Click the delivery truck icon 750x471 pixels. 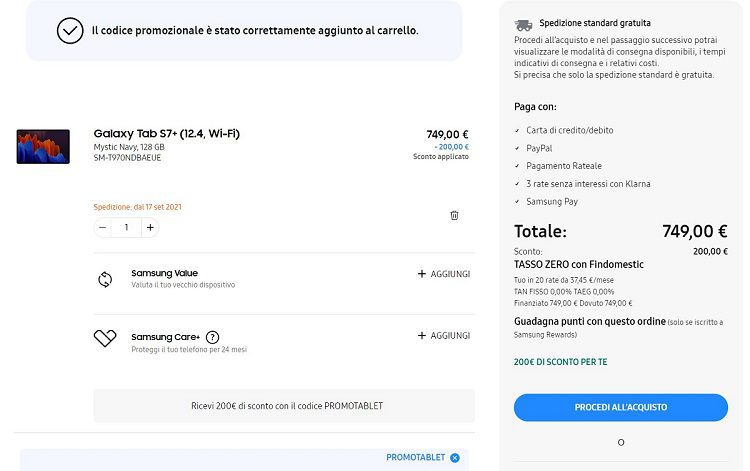[x=523, y=24]
